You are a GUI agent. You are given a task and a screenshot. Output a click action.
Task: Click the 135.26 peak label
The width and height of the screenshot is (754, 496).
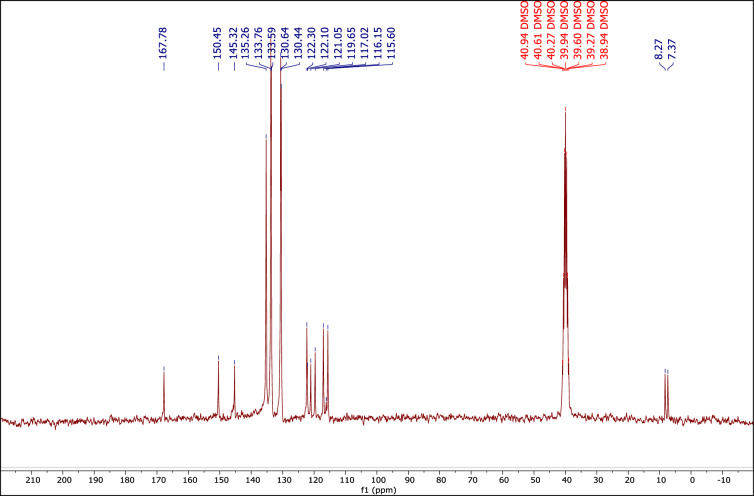tap(245, 43)
